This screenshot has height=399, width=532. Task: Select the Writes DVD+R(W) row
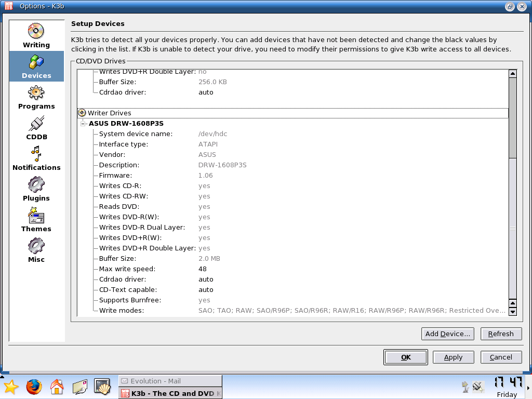tap(293, 238)
